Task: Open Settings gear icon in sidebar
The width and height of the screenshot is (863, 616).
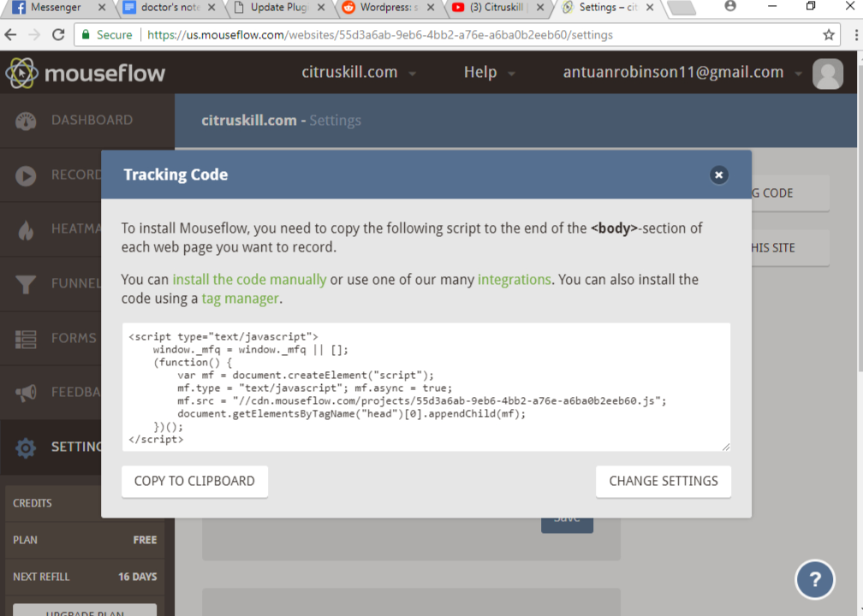Action: tap(26, 447)
